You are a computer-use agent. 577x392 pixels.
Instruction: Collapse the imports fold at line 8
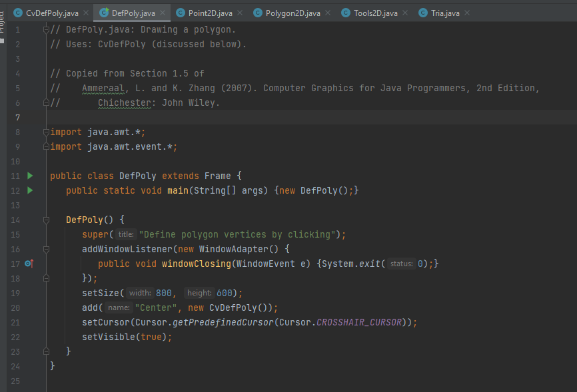click(x=46, y=132)
